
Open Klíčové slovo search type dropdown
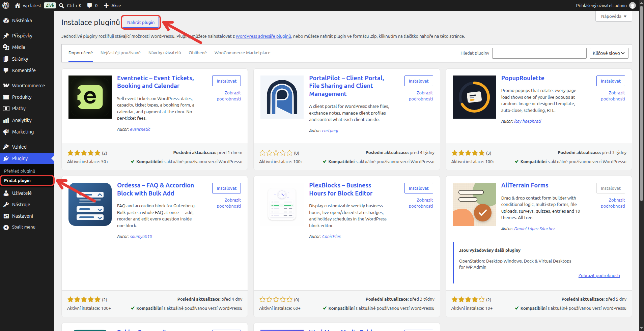click(x=609, y=53)
